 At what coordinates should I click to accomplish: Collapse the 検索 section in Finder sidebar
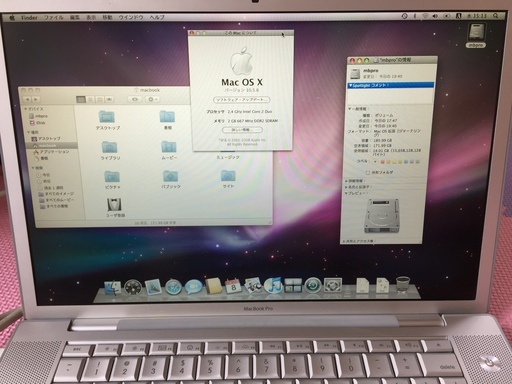[33, 168]
